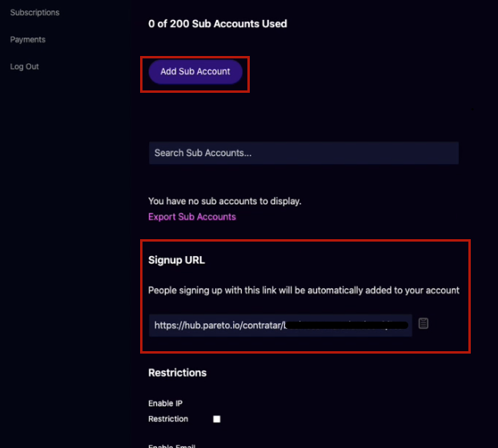498x448 pixels.
Task: Click the partially visible Enable Email label
Action: point(172,446)
